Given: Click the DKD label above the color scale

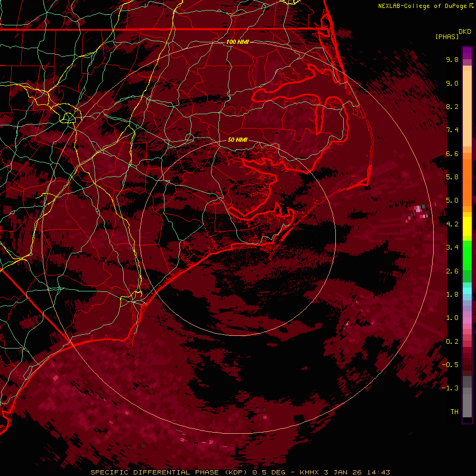Looking at the screenshot, I should (465, 32).
